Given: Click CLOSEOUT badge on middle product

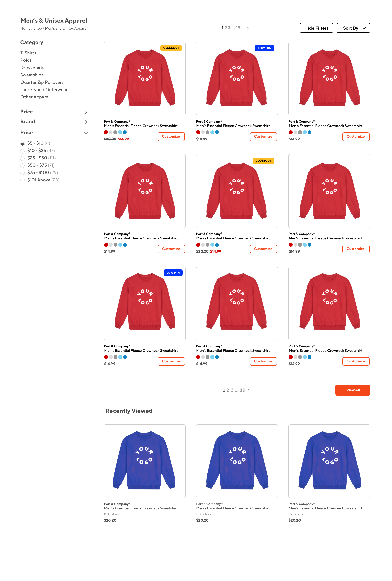Looking at the screenshot, I should (263, 161).
